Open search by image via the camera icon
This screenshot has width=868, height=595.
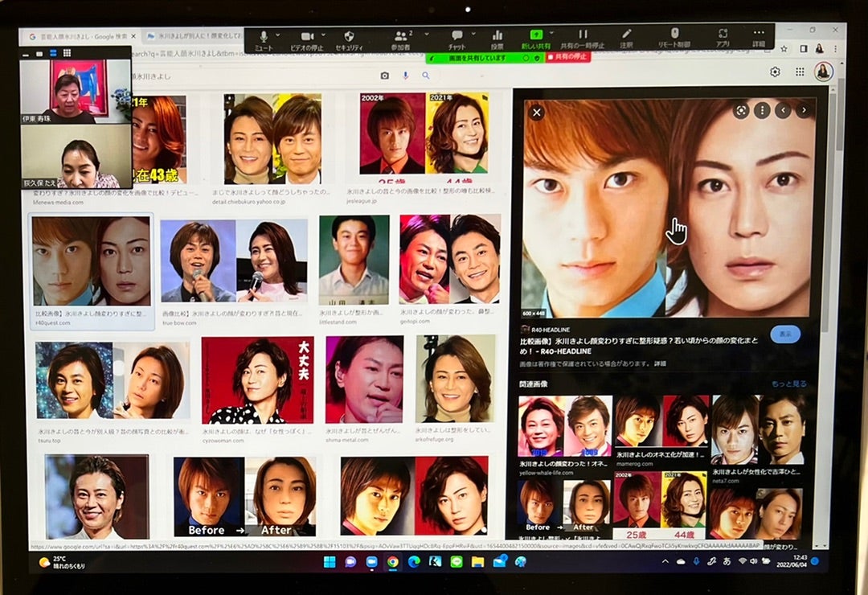point(384,73)
